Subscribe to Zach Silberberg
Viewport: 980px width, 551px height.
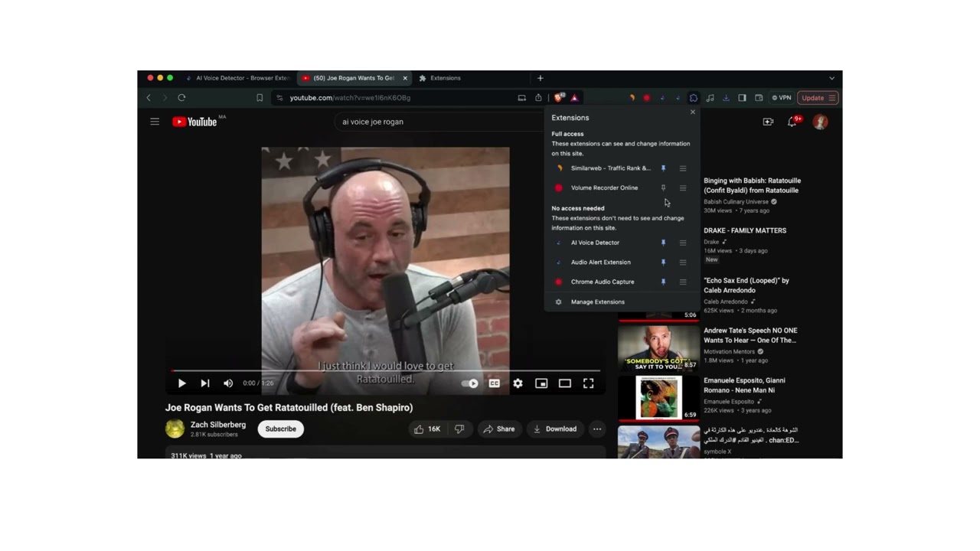(x=281, y=429)
